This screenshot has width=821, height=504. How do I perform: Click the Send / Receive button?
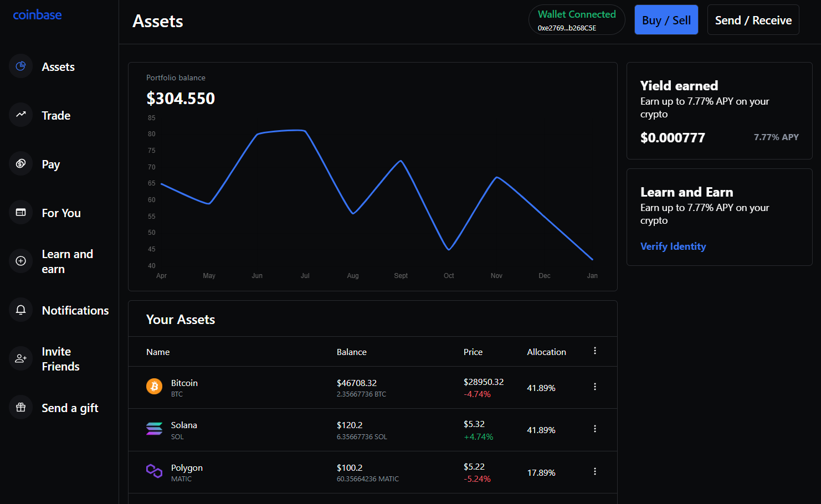(753, 20)
